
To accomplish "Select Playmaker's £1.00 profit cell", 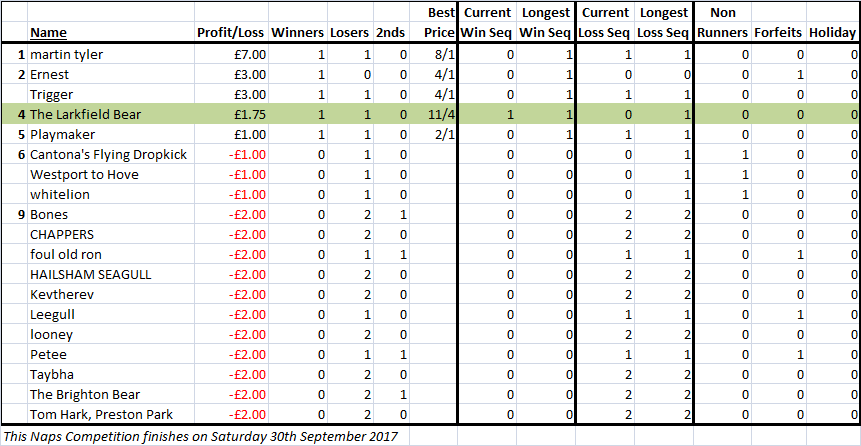I will coord(231,135).
